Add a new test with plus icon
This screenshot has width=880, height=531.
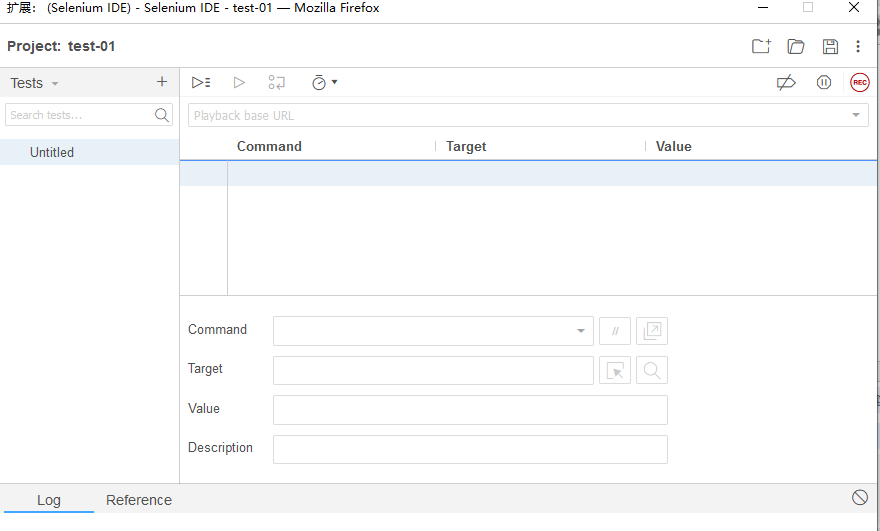point(162,82)
